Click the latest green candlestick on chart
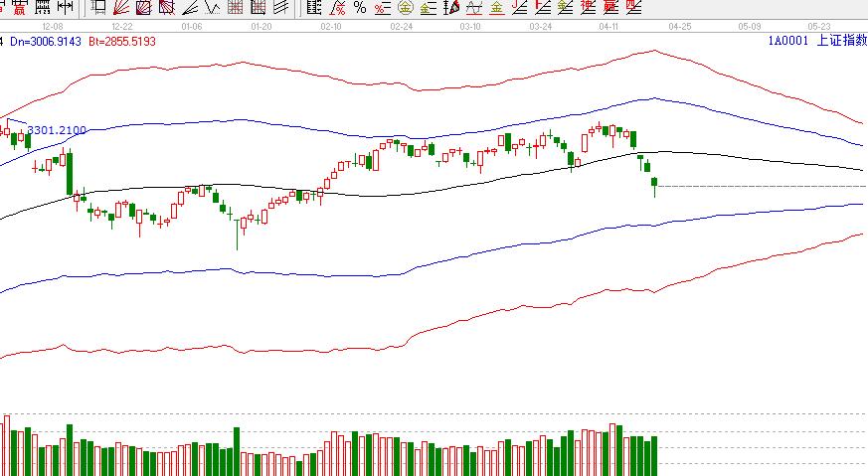Screen dimensions: 868x476 654,182
